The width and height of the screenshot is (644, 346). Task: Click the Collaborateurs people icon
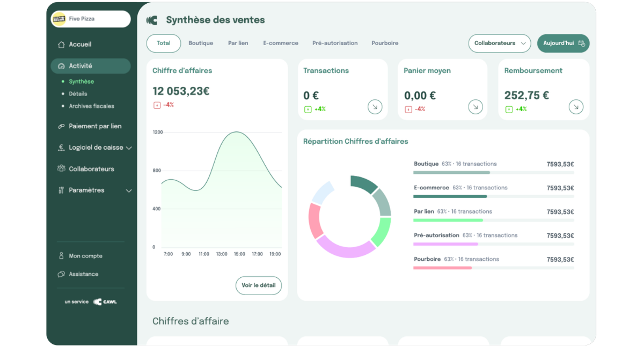(x=61, y=168)
